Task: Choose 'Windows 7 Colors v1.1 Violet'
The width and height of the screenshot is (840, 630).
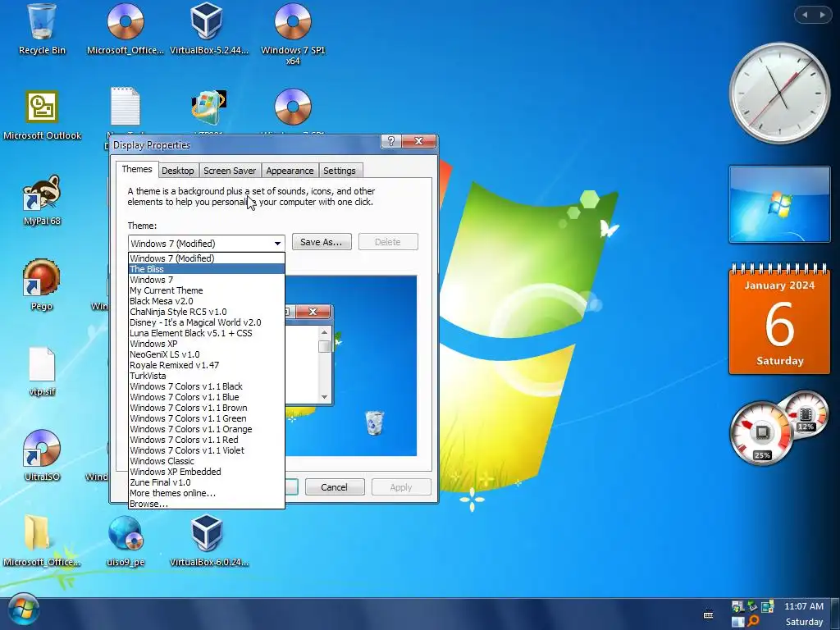Action: (206, 450)
